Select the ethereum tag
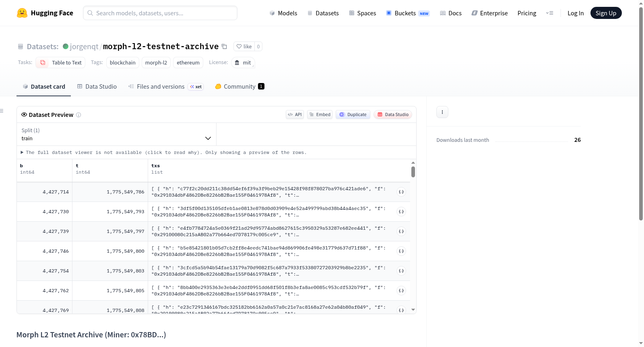Screen dimensions: 644x347 click(188, 62)
